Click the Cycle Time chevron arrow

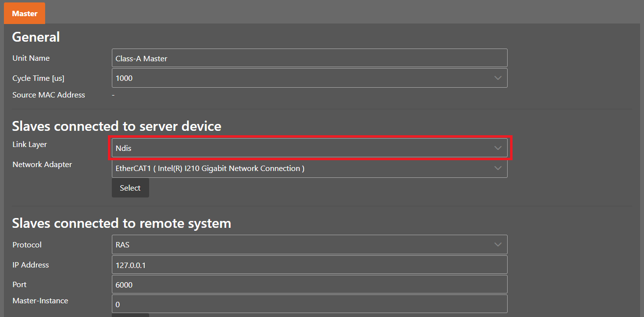coord(498,78)
